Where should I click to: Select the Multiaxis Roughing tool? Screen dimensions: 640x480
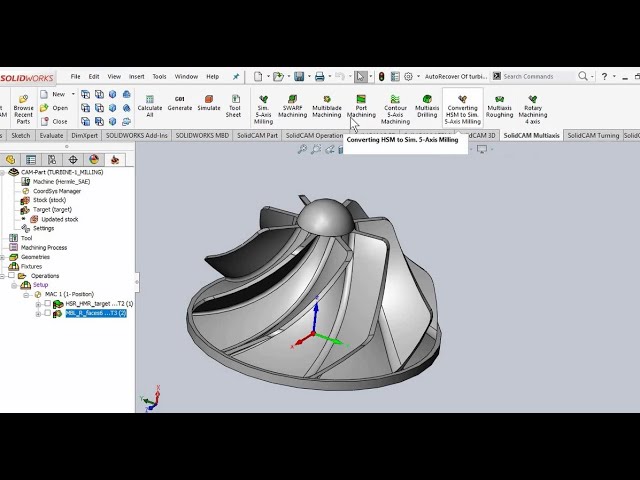coord(499,106)
